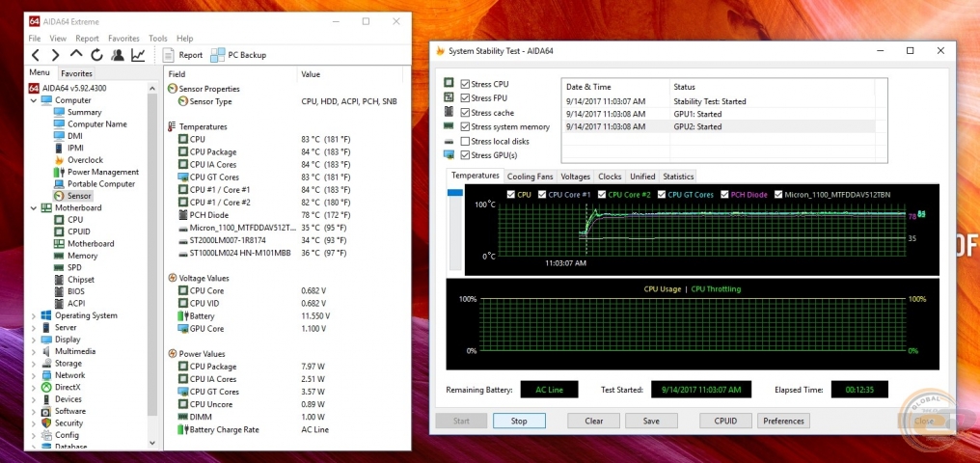Expand the Operating System tree node

click(33, 316)
